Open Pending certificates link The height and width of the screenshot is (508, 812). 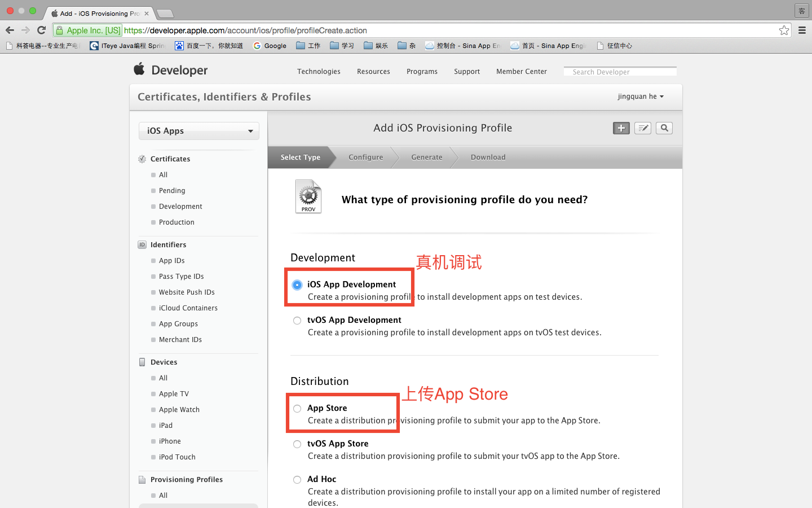click(x=172, y=191)
